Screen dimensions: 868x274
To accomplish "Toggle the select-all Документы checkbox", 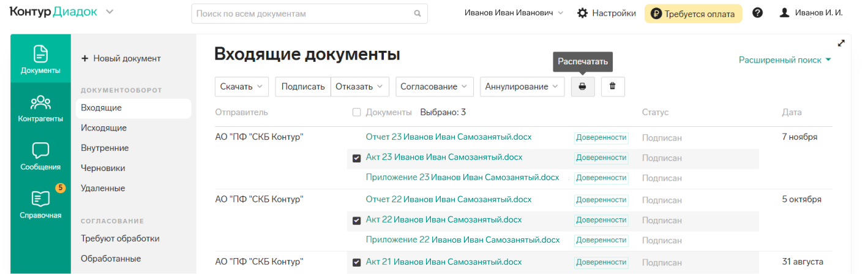I will [x=357, y=112].
